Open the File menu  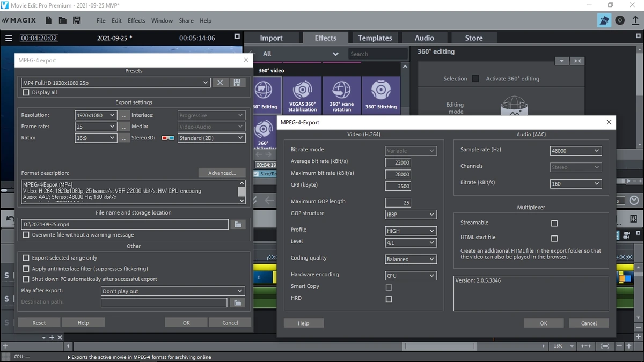click(x=101, y=20)
